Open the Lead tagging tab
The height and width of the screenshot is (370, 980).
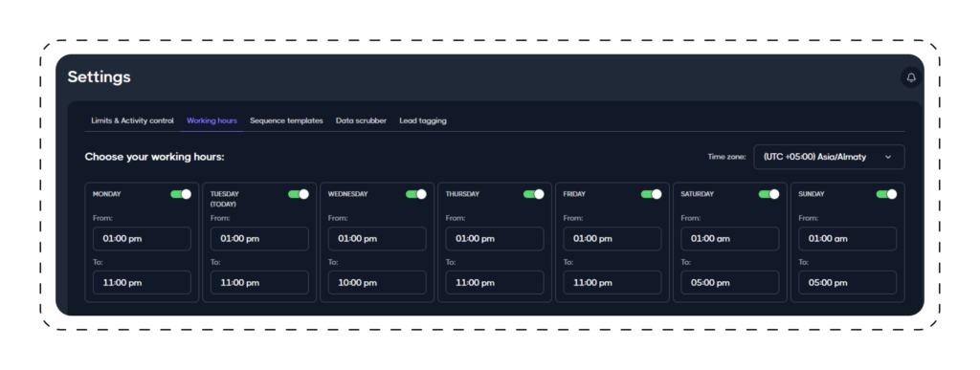(423, 120)
